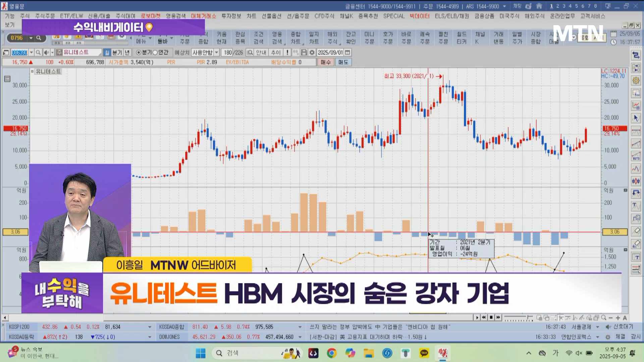Select the 연간 radio button
The width and height of the screenshot is (644, 362).
click(x=155, y=53)
